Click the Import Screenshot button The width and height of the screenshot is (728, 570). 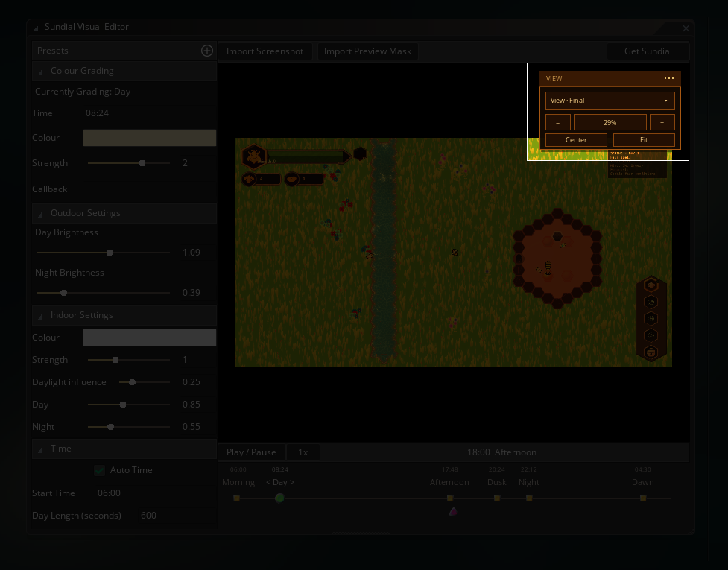click(x=265, y=51)
